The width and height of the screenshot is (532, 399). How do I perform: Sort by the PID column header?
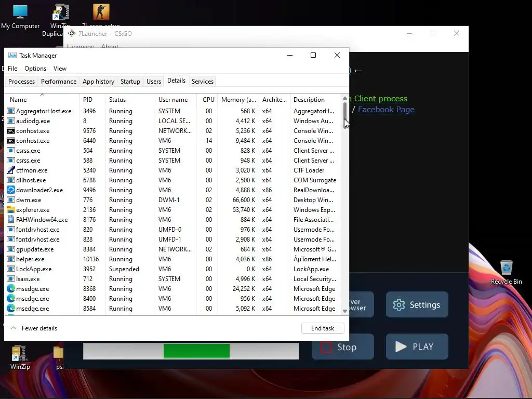(92, 99)
